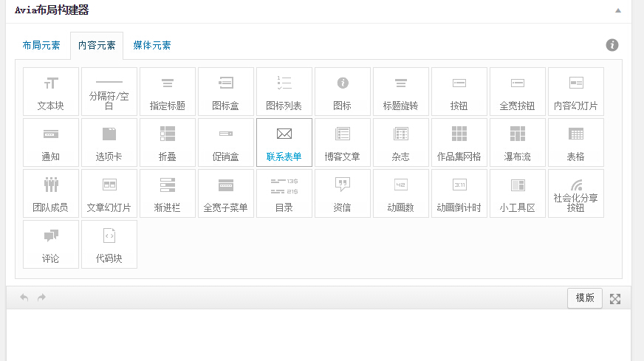This screenshot has height=361, width=644.
Task: Select the 文本块 text block element
Action: pyautogui.click(x=51, y=92)
